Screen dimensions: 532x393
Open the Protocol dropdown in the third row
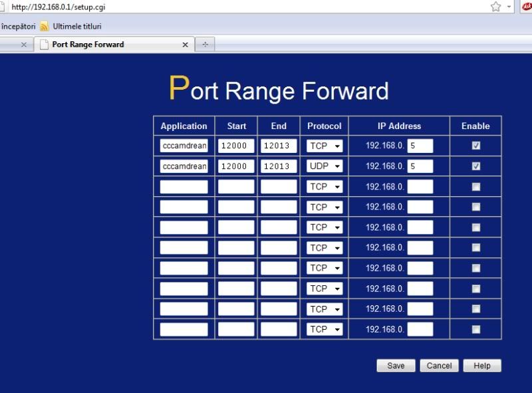click(x=325, y=187)
